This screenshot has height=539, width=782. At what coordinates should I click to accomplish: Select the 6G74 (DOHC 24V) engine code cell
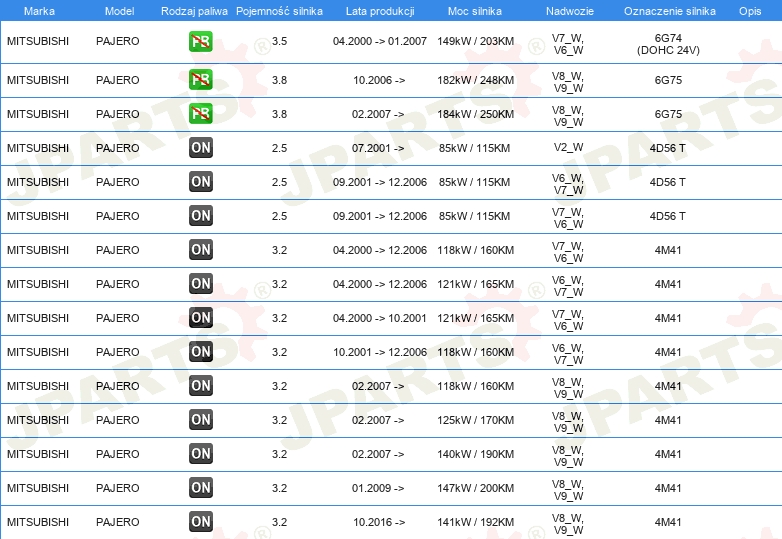pyautogui.click(x=668, y=42)
